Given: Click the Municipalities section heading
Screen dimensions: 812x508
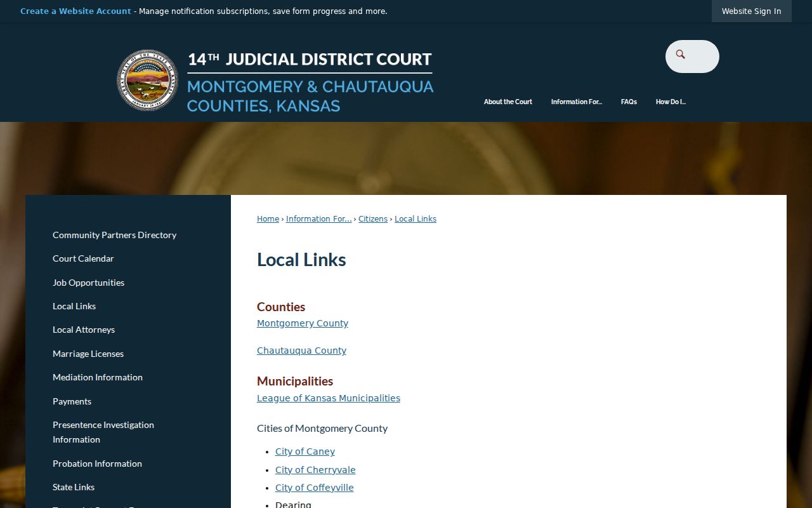Looking at the screenshot, I should click(295, 381).
